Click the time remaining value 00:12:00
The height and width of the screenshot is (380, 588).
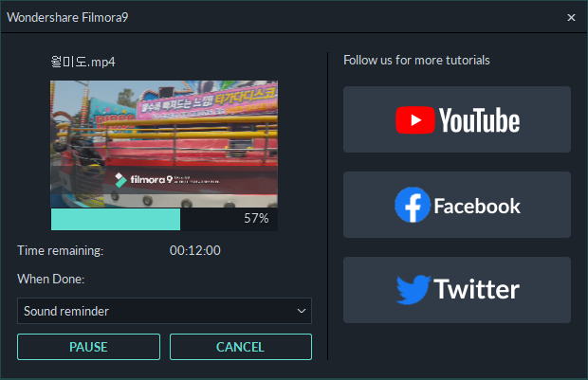pyautogui.click(x=195, y=250)
